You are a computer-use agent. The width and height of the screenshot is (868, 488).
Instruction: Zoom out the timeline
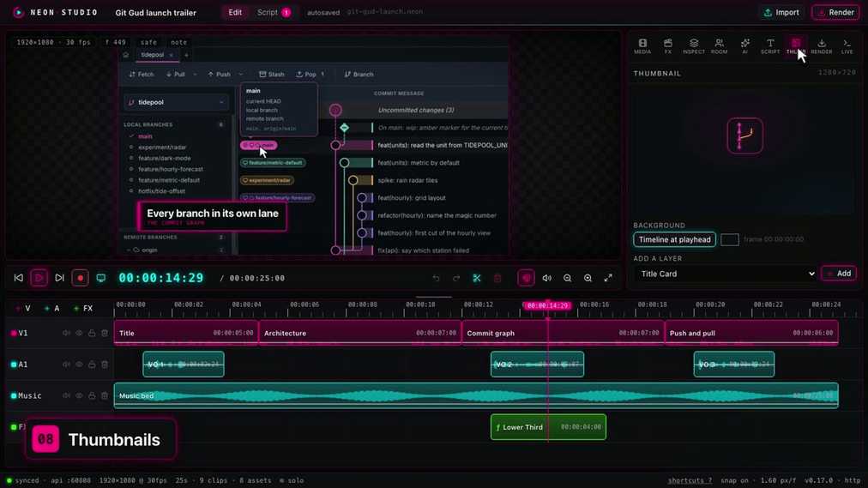[568, 278]
